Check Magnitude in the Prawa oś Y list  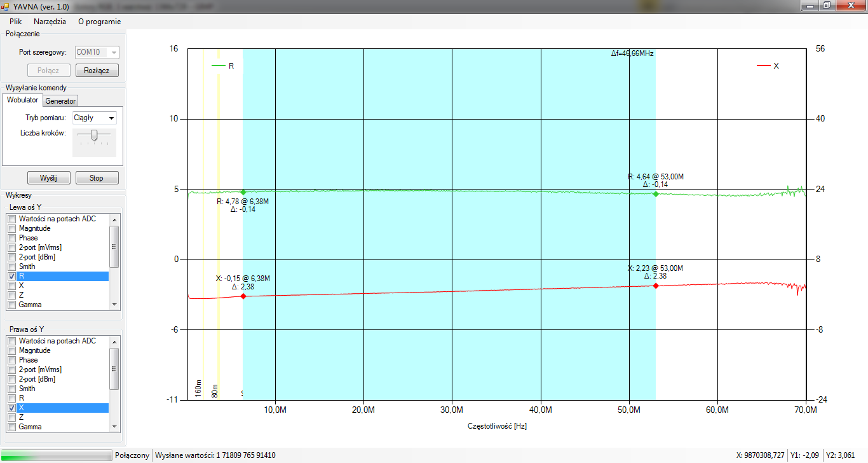11,350
